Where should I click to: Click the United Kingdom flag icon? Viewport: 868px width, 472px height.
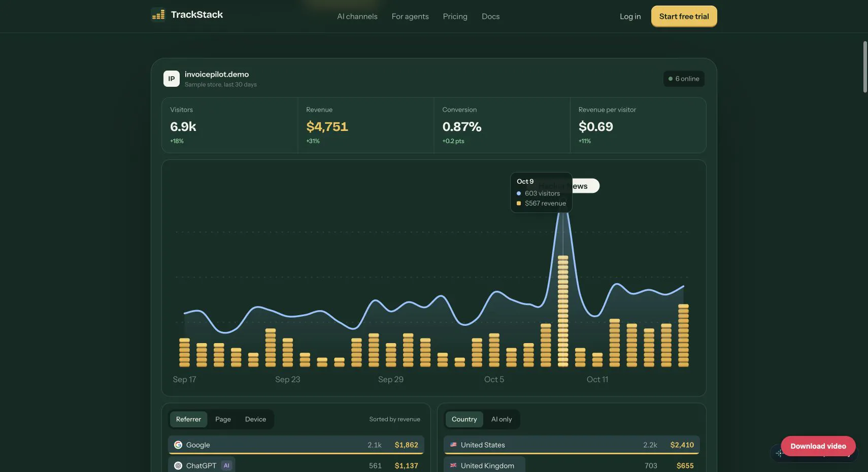click(x=453, y=465)
